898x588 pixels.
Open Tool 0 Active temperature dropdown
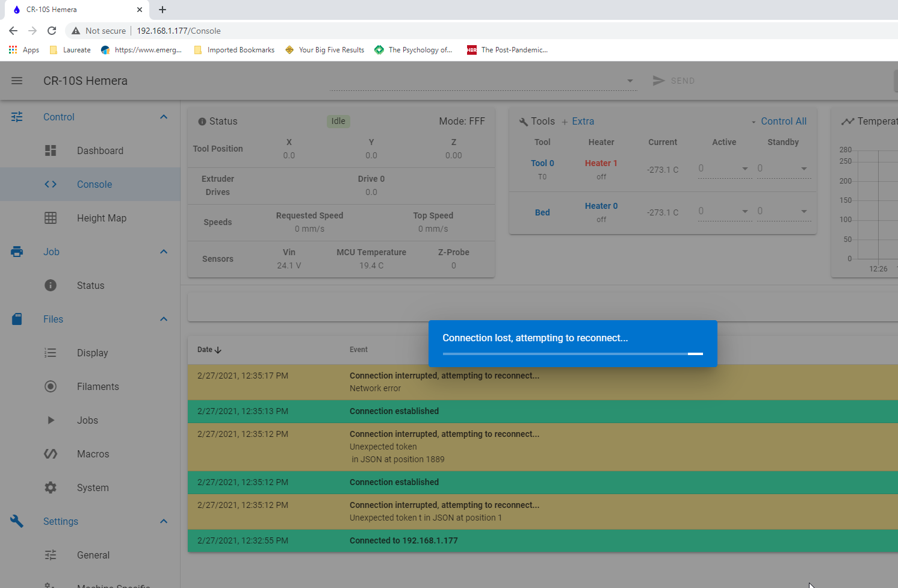(745, 169)
